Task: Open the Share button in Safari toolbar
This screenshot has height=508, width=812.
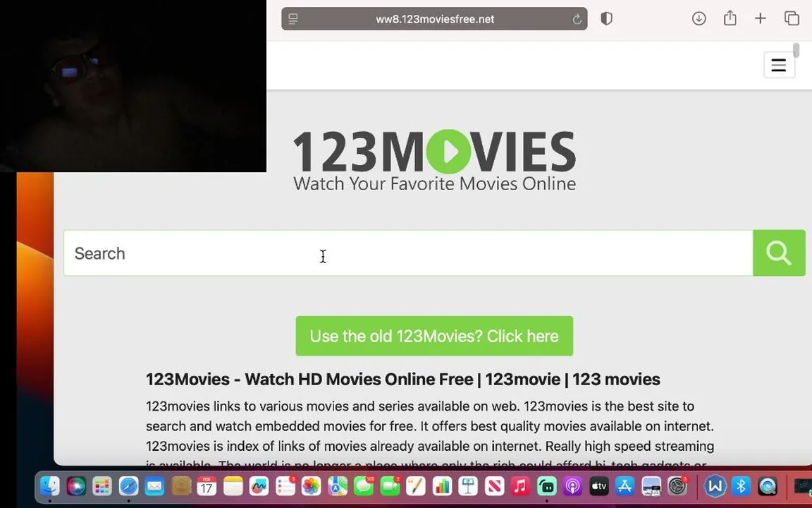Action: click(x=730, y=18)
